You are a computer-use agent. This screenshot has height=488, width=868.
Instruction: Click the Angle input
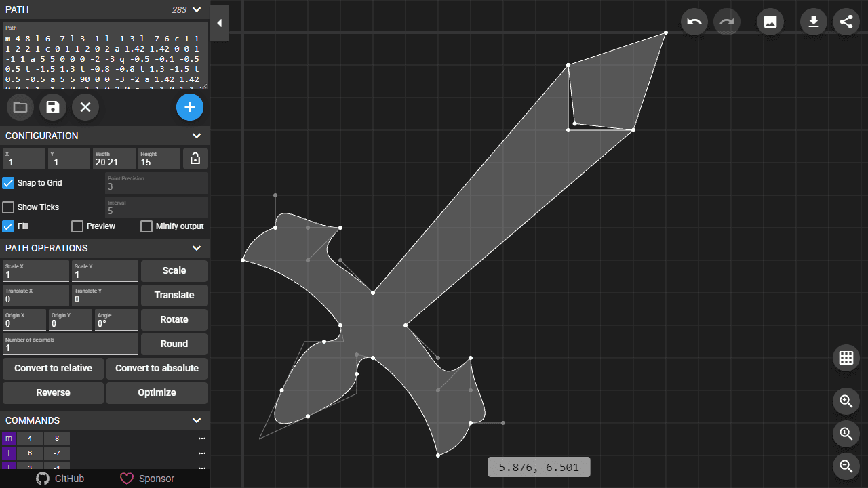(x=117, y=320)
